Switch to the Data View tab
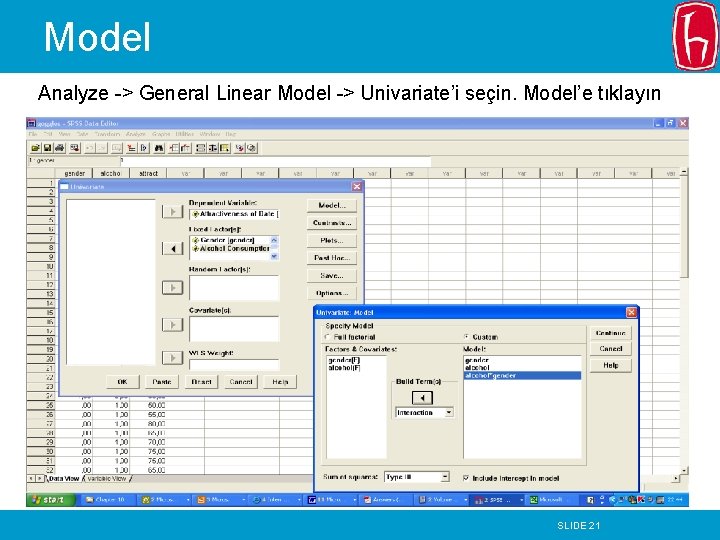The height and width of the screenshot is (540, 720). 63,478
